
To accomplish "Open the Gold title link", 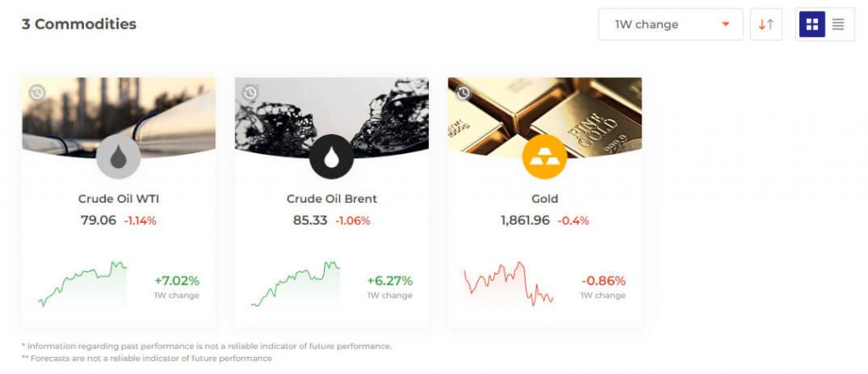I will pyautogui.click(x=545, y=199).
